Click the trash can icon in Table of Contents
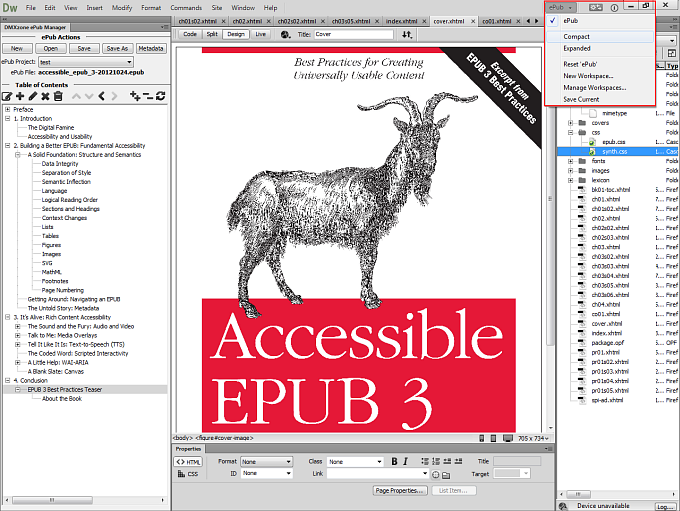 [x=58, y=96]
